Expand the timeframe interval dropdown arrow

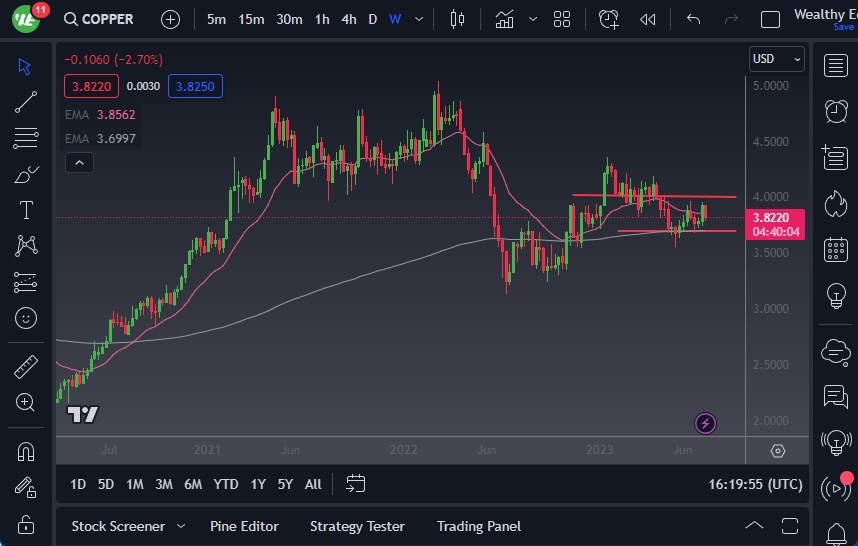coord(419,19)
